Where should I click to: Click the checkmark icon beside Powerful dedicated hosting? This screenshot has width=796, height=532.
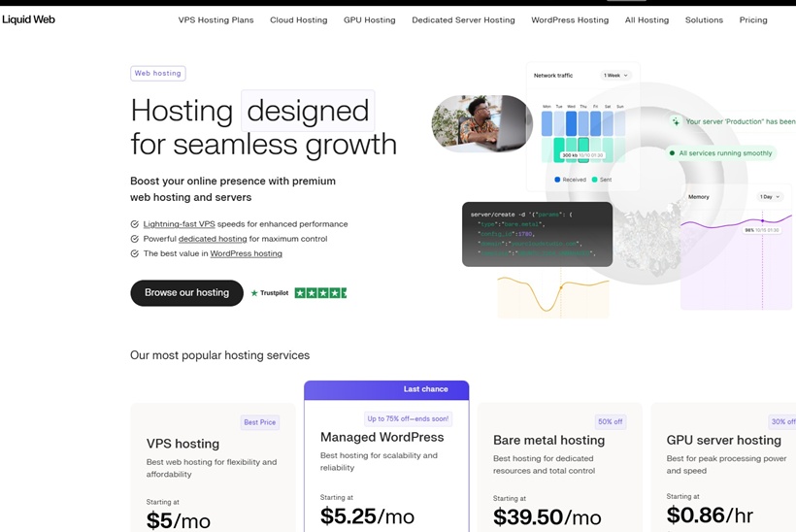pyautogui.click(x=135, y=239)
